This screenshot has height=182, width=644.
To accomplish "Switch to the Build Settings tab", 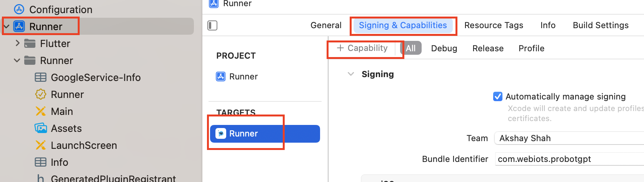I will [601, 25].
